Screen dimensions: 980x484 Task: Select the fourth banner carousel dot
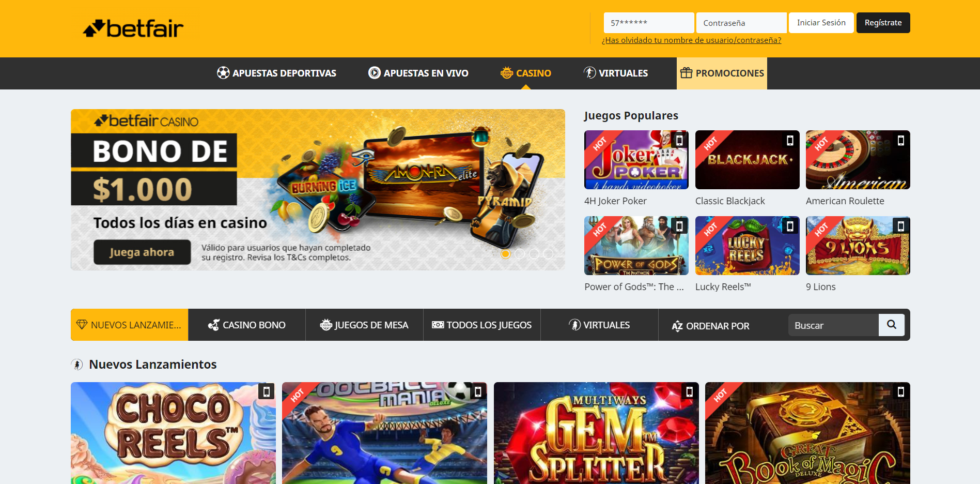coord(548,254)
